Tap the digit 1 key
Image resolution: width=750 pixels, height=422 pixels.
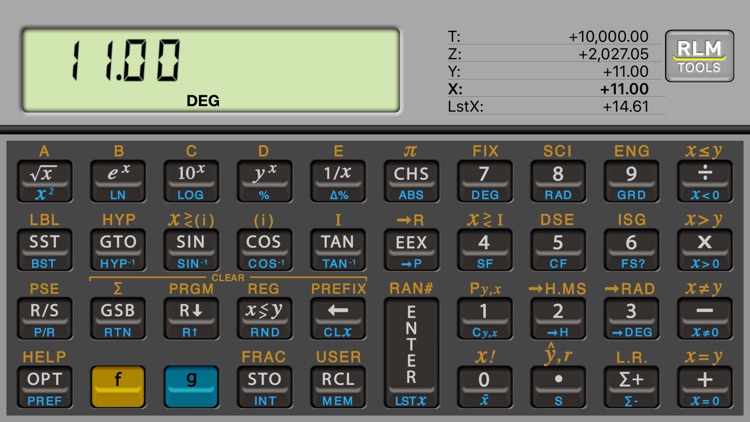pos(485,319)
